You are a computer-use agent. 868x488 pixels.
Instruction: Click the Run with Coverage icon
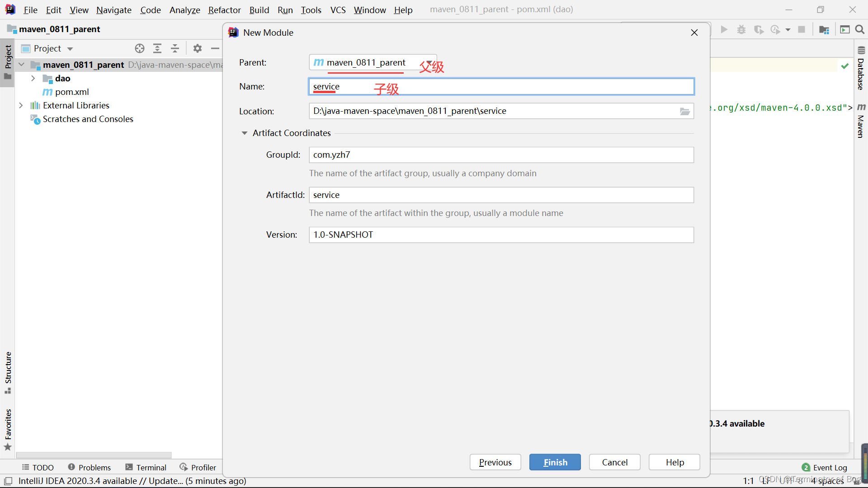(x=759, y=29)
